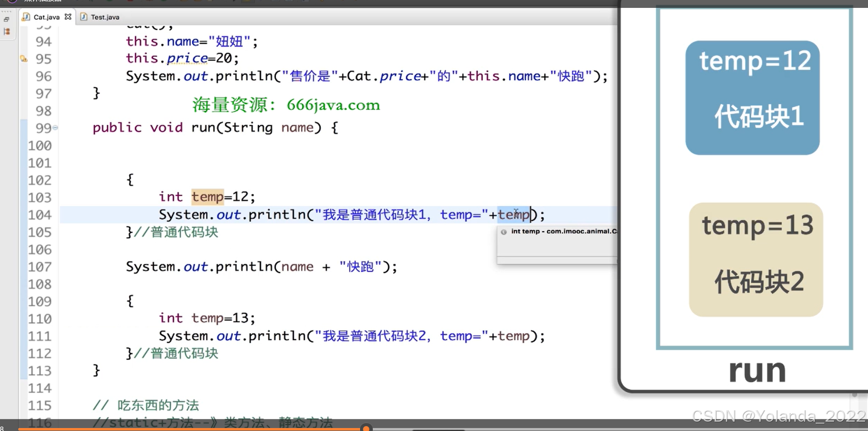Image resolution: width=868 pixels, height=431 pixels.
Task: Collapse the run method fold at line 99
Action: coord(55,128)
